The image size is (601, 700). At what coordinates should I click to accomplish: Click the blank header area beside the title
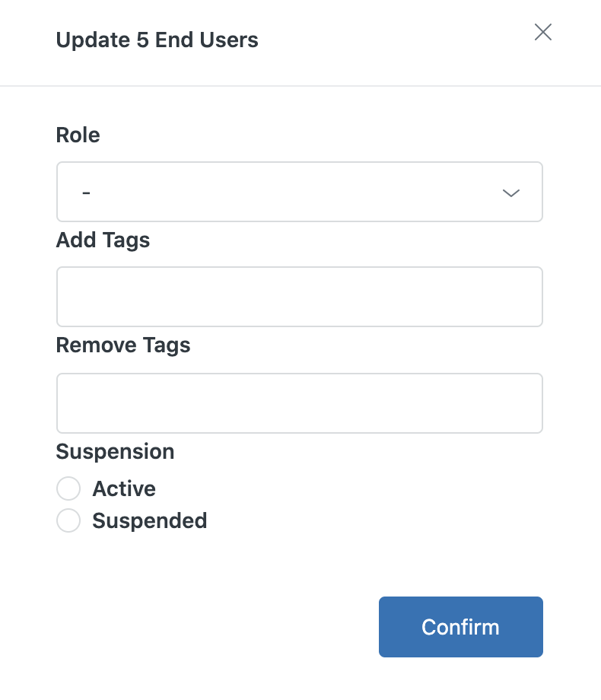click(x=396, y=40)
